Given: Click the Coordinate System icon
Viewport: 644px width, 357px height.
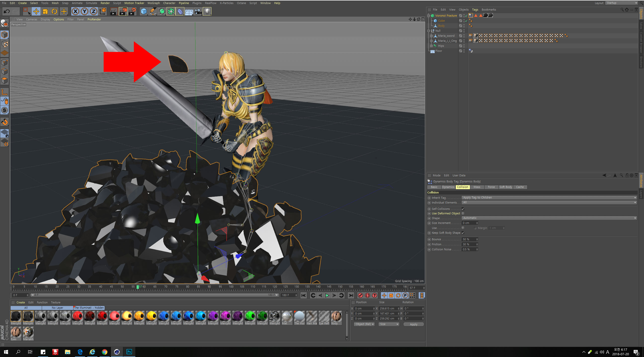Looking at the screenshot, I should [103, 11].
